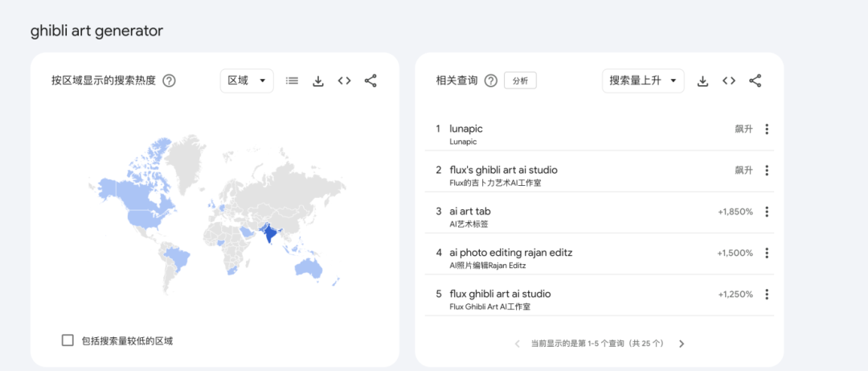Open more options for rajan editz row
Image resolution: width=868 pixels, height=371 pixels.
coord(767,253)
